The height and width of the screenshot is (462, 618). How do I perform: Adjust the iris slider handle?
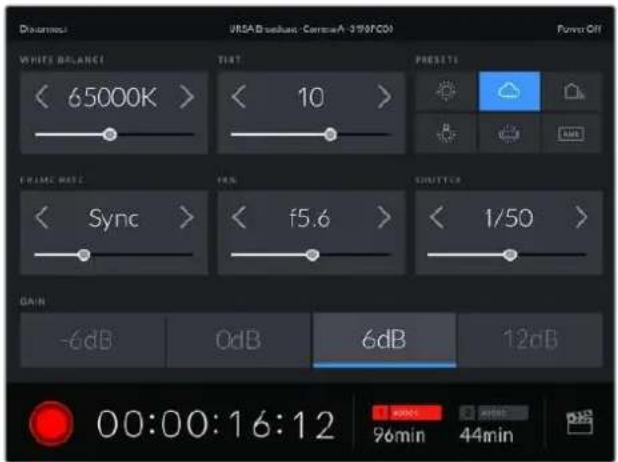click(x=312, y=255)
